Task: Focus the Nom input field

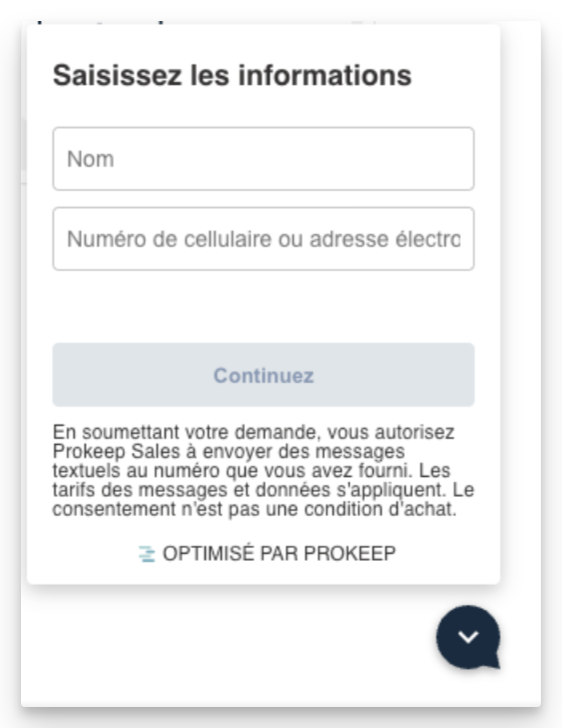Action: pos(263,159)
